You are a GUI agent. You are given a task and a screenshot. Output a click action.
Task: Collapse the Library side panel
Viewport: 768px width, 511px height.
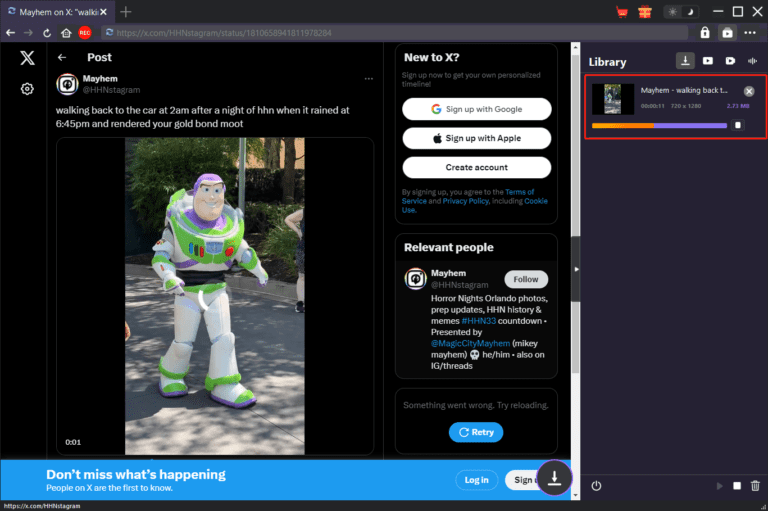[575, 269]
